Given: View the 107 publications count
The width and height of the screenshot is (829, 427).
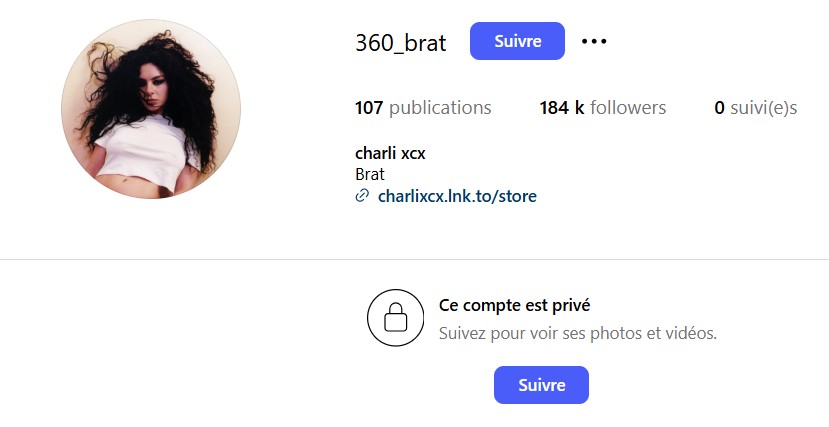Looking at the screenshot, I should [423, 108].
